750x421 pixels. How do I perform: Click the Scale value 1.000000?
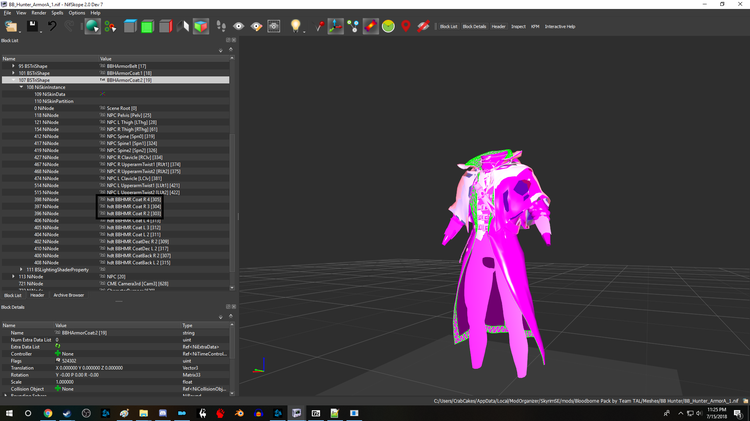point(65,382)
